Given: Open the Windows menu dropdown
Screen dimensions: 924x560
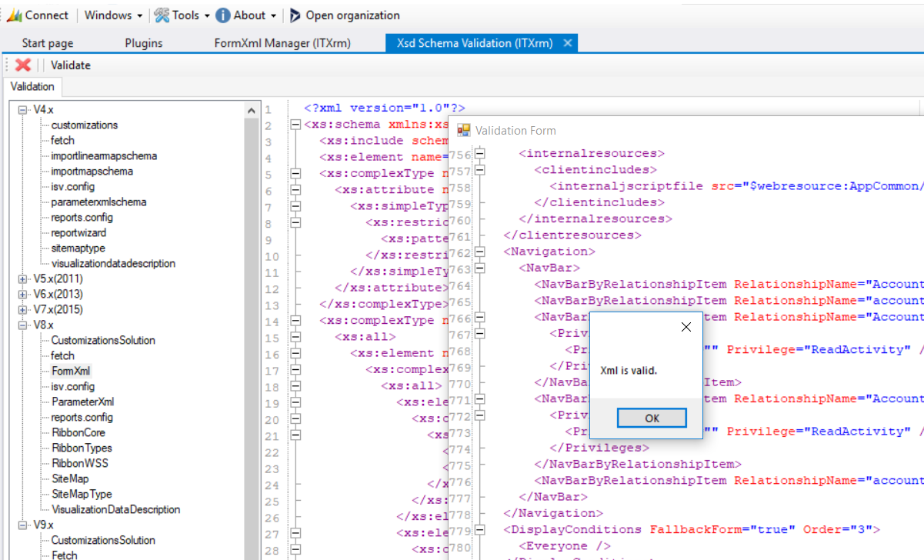Looking at the screenshot, I should pos(112,15).
